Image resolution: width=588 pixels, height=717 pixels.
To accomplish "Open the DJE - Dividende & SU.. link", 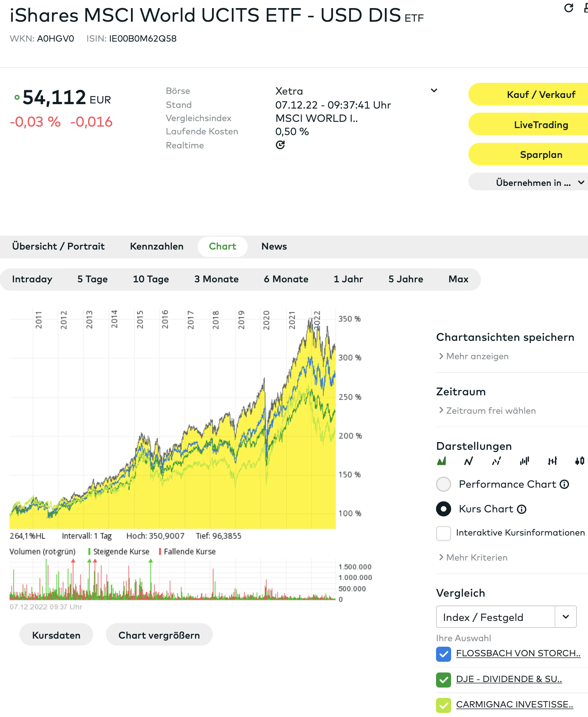I will click(x=509, y=679).
